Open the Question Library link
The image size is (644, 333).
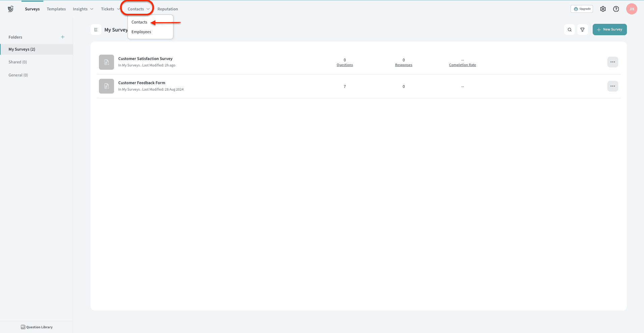click(x=37, y=327)
